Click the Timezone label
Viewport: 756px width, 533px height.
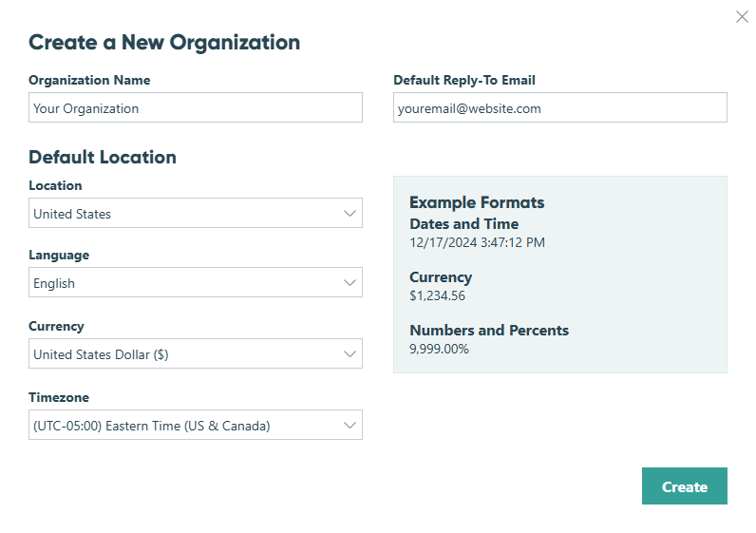click(x=59, y=397)
